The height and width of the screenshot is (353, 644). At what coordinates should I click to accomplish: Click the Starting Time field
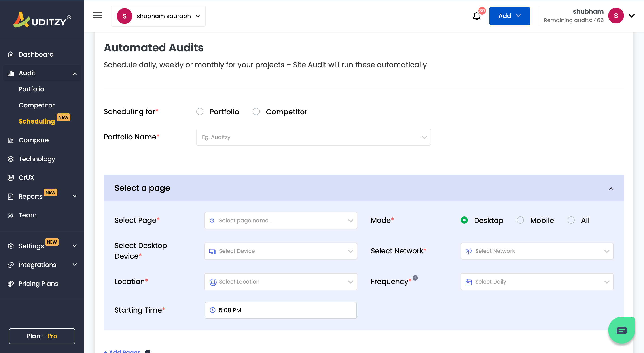tap(280, 310)
